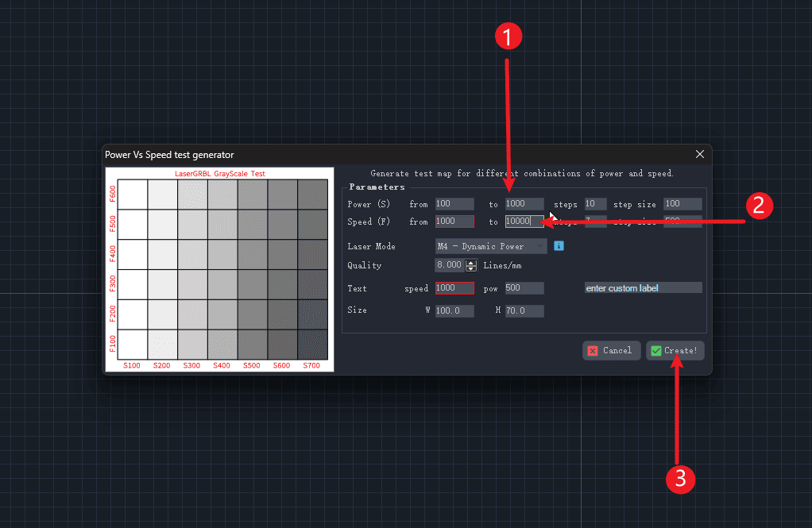Increase Quality with the up stepper arrow
The width and height of the screenshot is (812, 528).
[471, 262]
